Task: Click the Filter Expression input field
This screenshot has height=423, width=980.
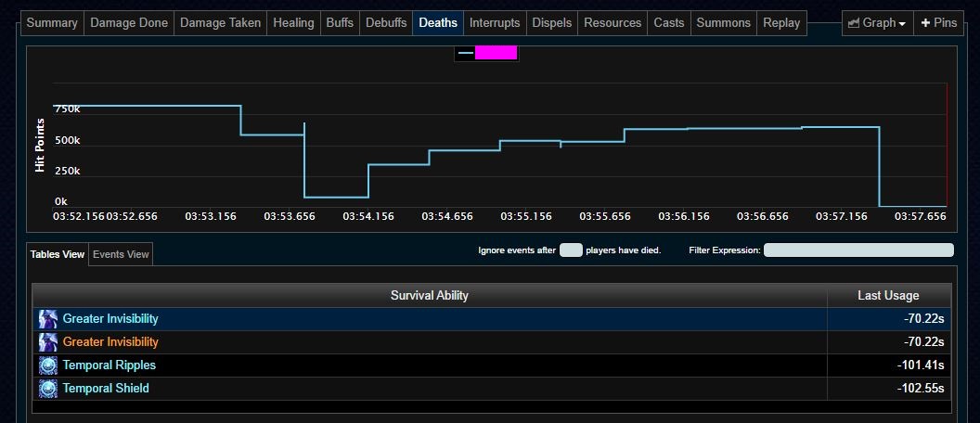Action: 858,250
